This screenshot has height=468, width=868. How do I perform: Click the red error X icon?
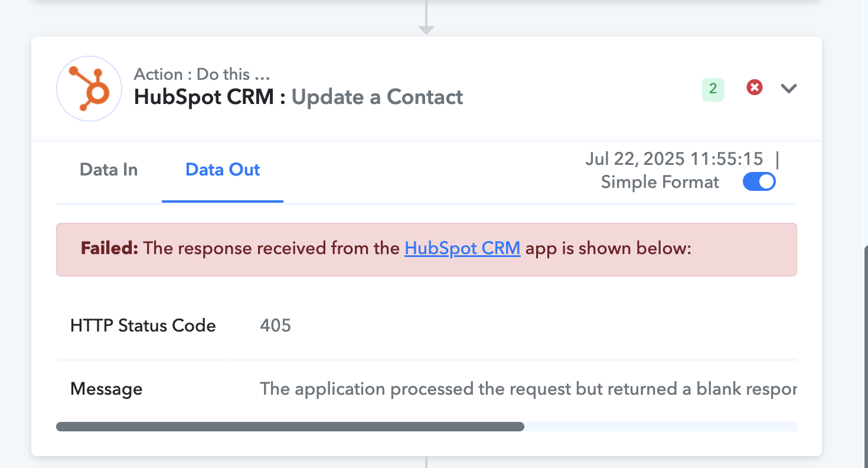coord(754,87)
